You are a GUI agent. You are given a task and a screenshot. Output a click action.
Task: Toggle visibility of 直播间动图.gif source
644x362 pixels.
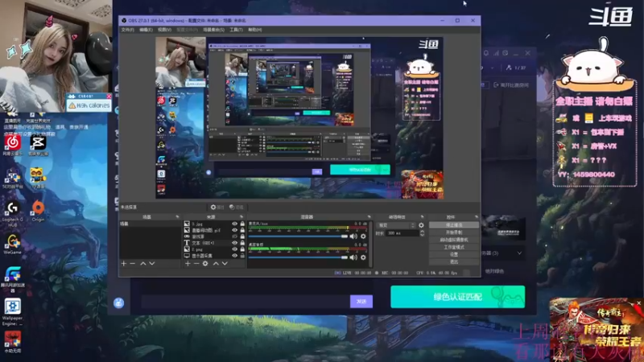234,230
